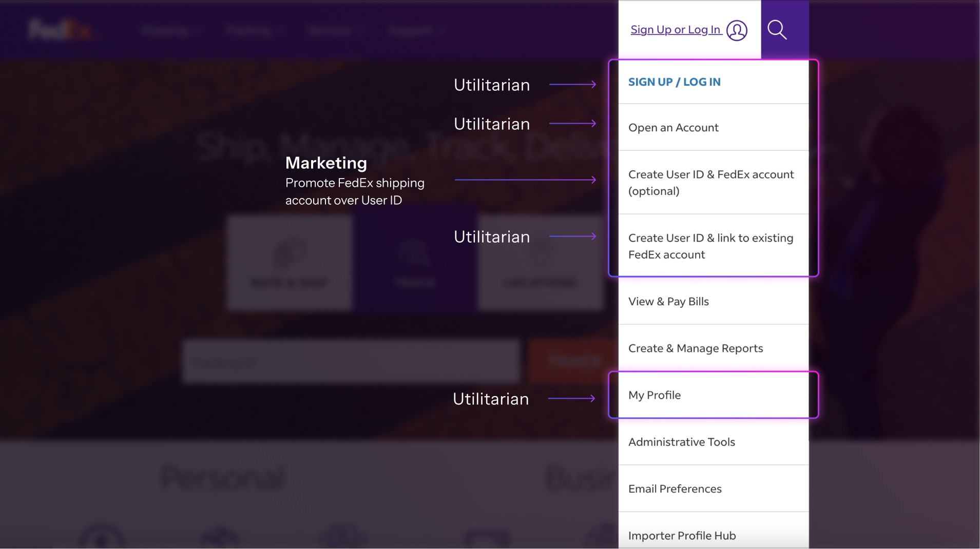Select Create User ID & link to existing account
The width and height of the screenshot is (980, 549).
(714, 246)
